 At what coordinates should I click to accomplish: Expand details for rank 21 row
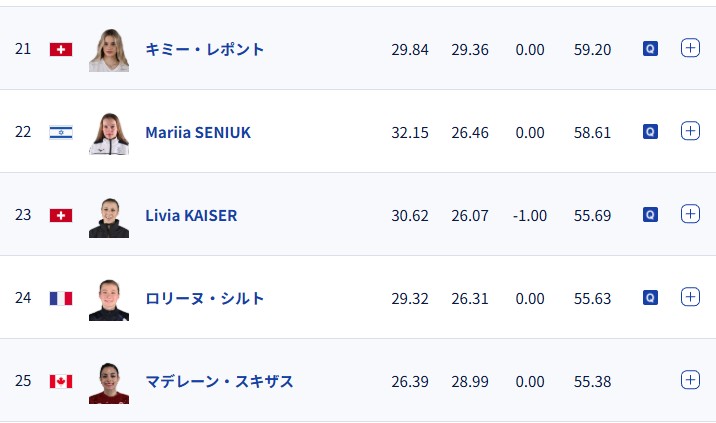[690, 48]
